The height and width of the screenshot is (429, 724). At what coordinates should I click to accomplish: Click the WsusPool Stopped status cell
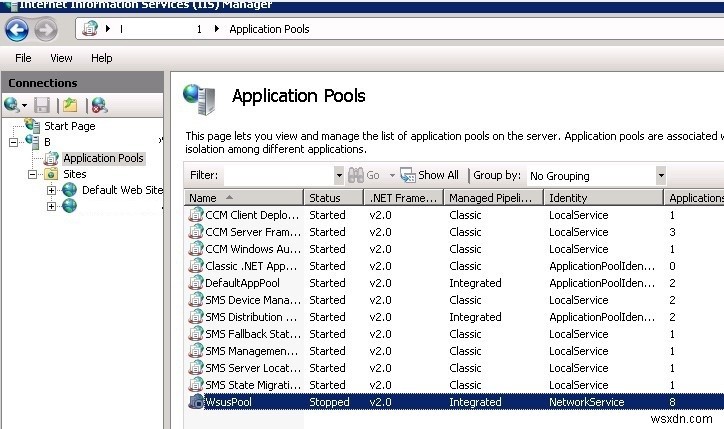[x=329, y=402]
